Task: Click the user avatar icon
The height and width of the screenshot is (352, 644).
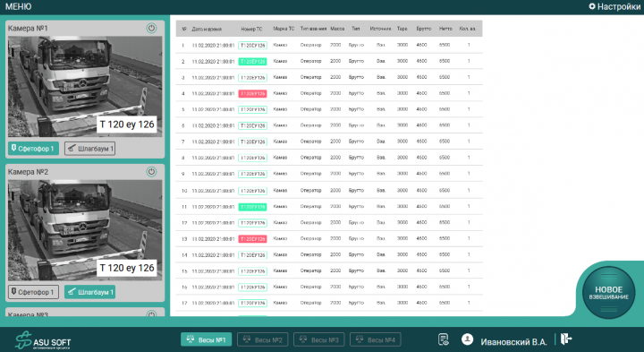Action: click(467, 339)
